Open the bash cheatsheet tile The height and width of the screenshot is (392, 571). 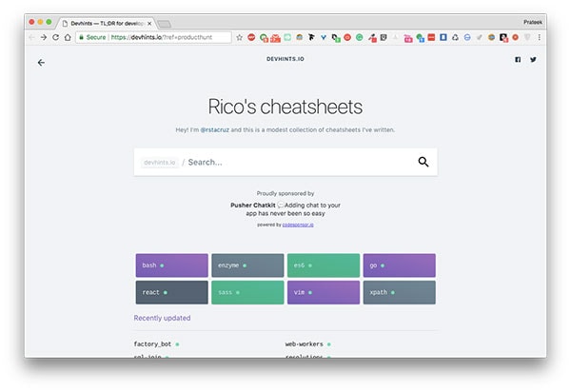(172, 265)
